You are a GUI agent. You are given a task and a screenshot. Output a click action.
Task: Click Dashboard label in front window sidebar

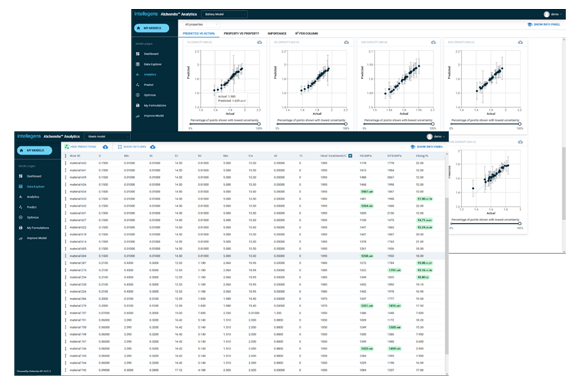(x=34, y=176)
